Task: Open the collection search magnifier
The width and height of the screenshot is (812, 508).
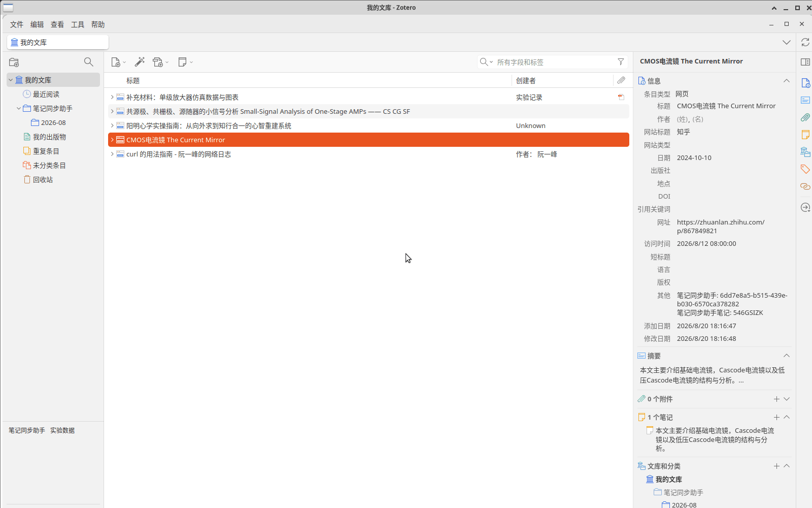Action: [88, 62]
